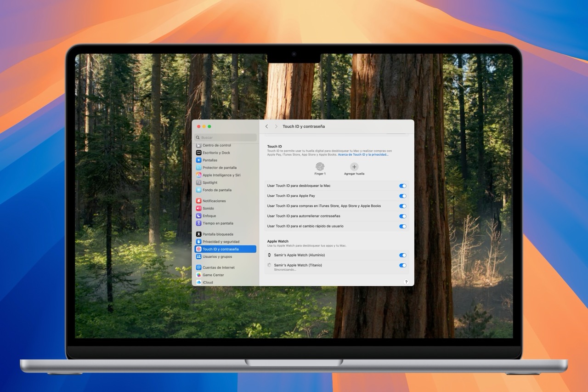The image size is (588, 392).
Task: Toggle Touch ID para desbloquear la Mac
Action: [x=402, y=186]
